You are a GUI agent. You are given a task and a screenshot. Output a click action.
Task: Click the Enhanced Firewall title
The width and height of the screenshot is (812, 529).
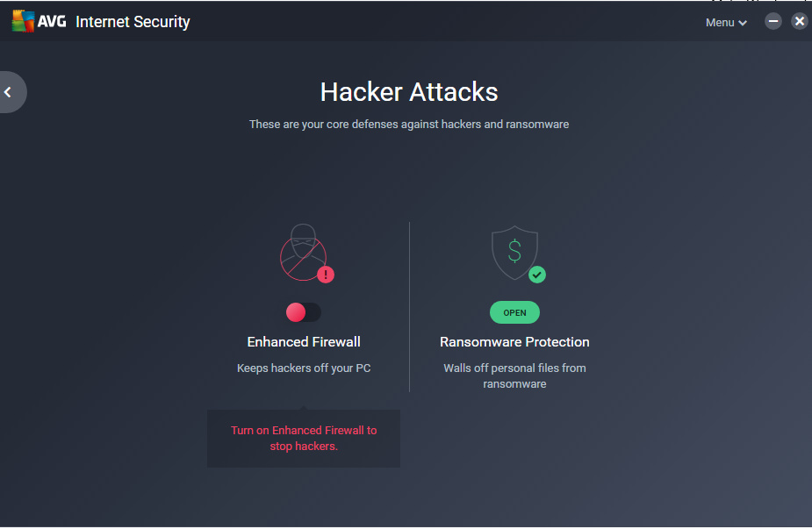[304, 341]
